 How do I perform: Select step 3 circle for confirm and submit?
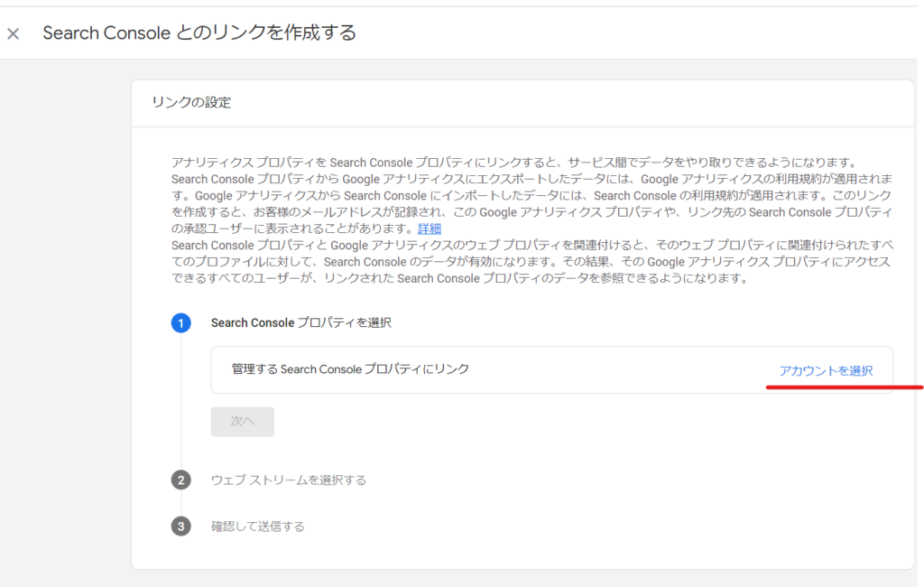tap(180, 526)
